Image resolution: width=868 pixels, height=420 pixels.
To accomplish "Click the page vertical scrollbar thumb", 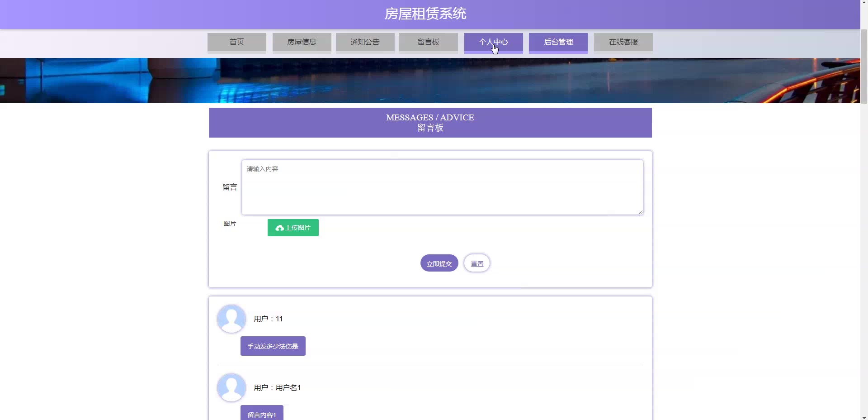I will (864, 67).
